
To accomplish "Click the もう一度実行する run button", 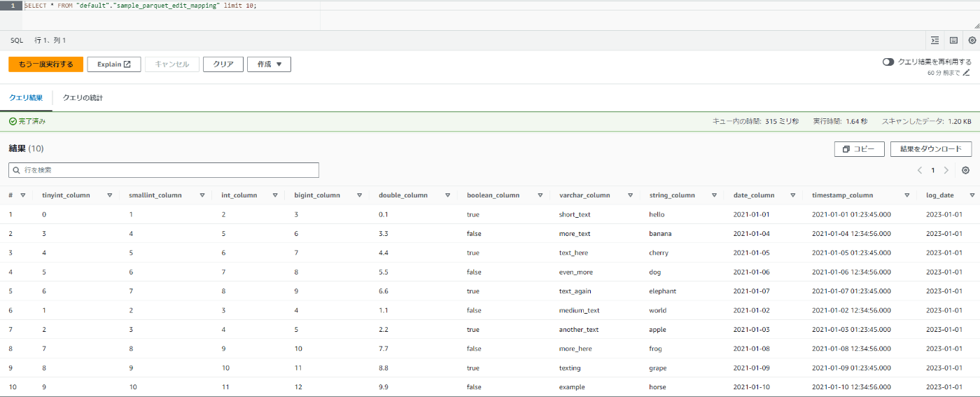I will (x=45, y=64).
